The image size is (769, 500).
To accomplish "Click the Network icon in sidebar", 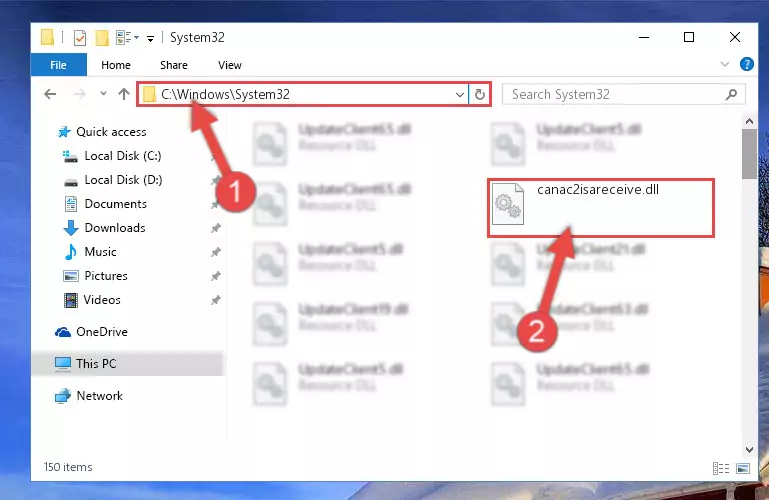I will pos(63,396).
